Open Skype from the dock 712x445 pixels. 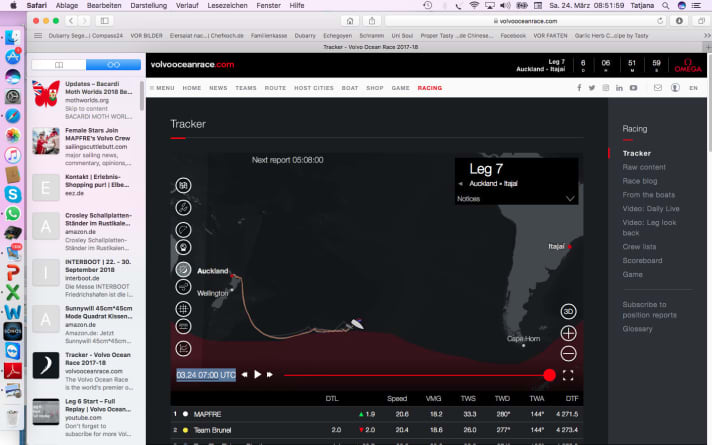pyautogui.click(x=13, y=194)
